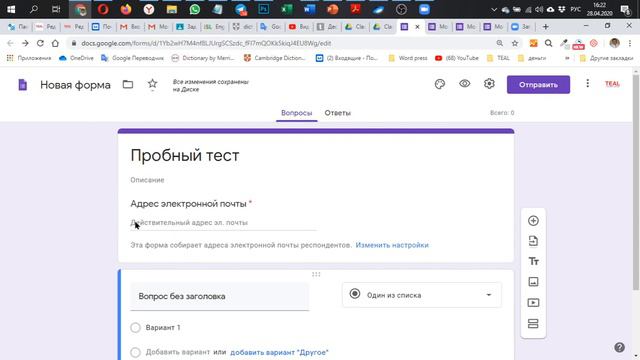
Task: Click the Отправить button
Action: (x=538, y=84)
